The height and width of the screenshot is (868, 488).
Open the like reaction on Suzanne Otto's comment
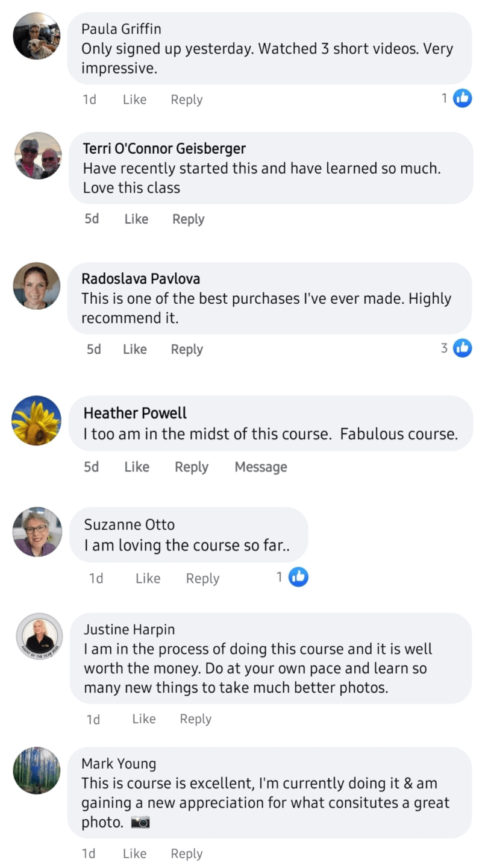coord(298,577)
